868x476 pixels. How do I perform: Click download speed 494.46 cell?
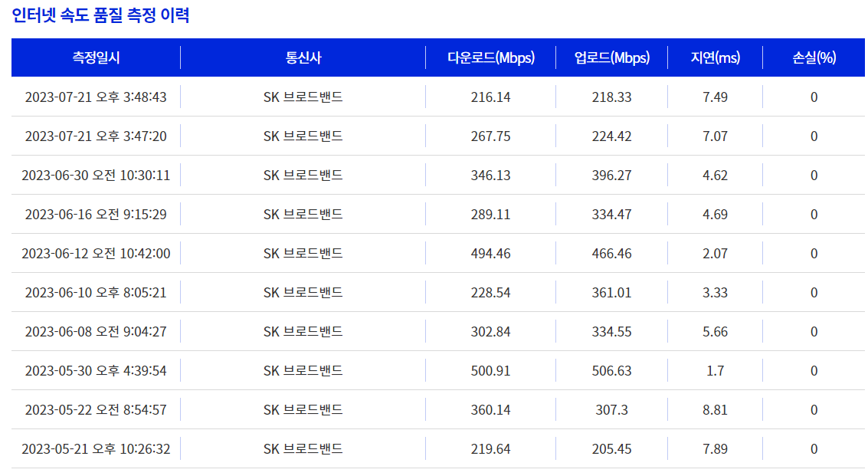coord(490,253)
